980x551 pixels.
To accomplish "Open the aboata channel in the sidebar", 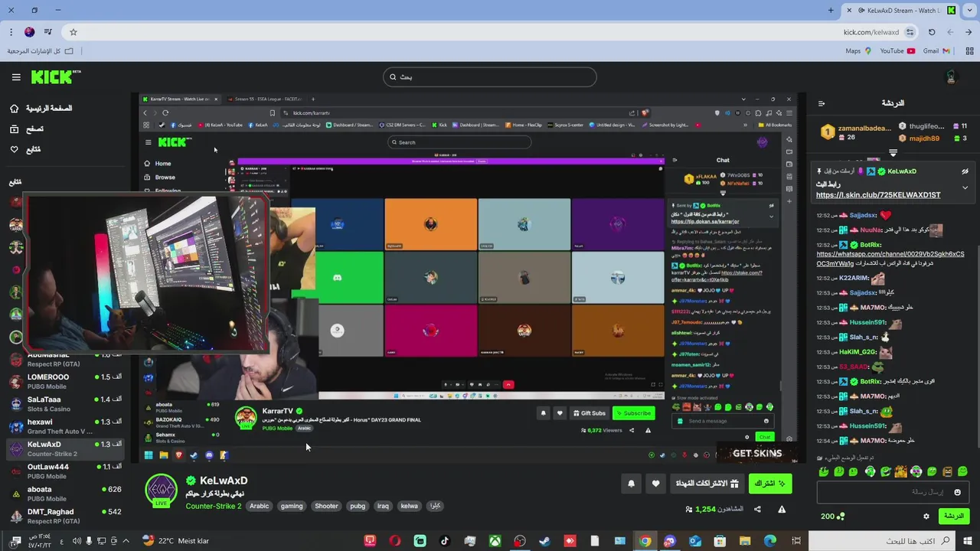I will point(64,494).
